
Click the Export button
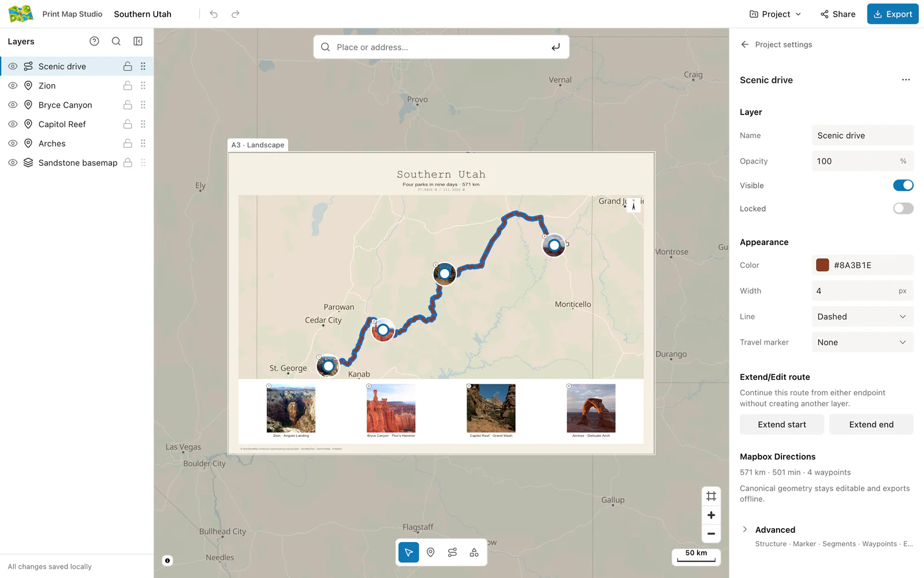892,14
